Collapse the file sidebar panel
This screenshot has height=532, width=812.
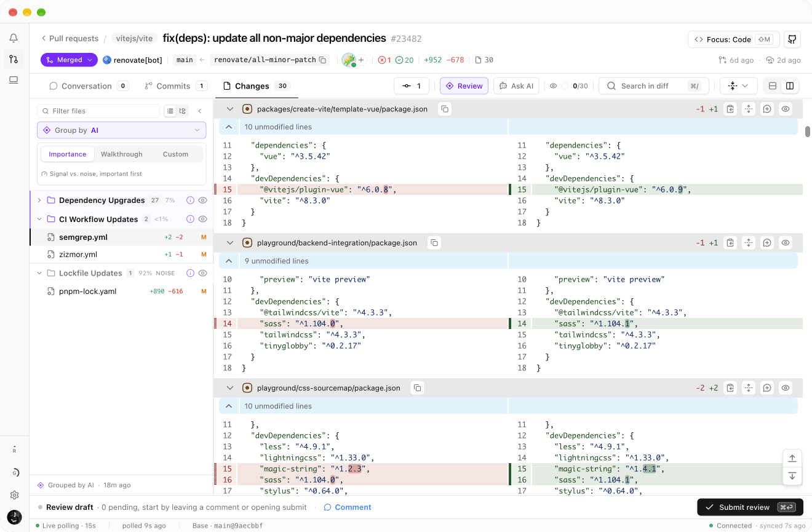200,111
